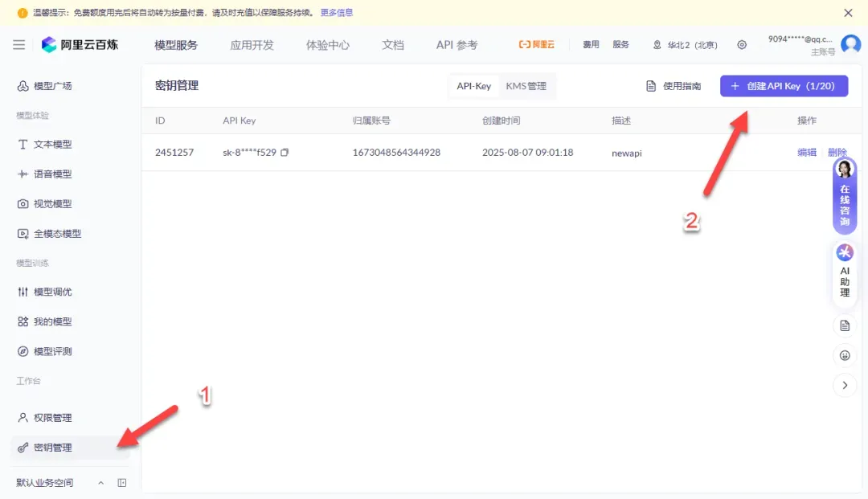Click the 创建 API Key button

[x=784, y=86]
